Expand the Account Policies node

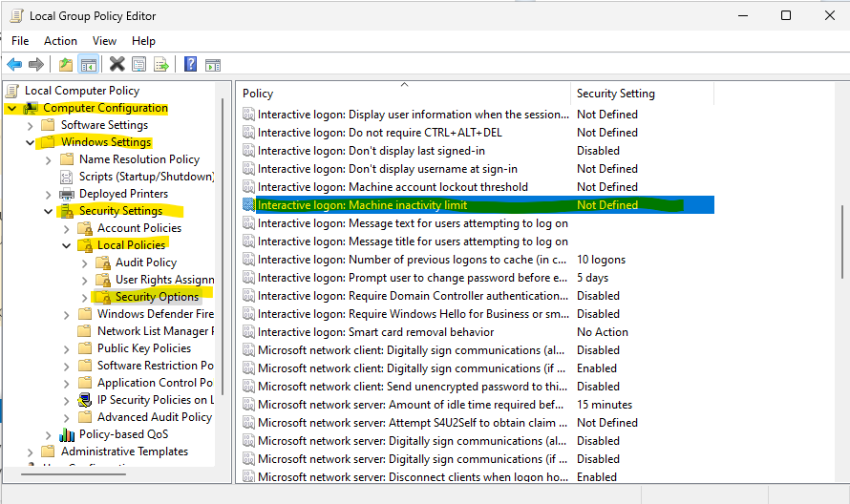(x=66, y=229)
